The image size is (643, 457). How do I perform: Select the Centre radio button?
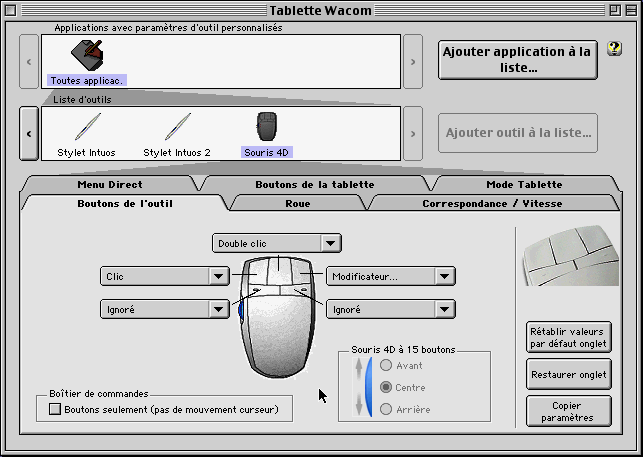[x=386, y=387]
